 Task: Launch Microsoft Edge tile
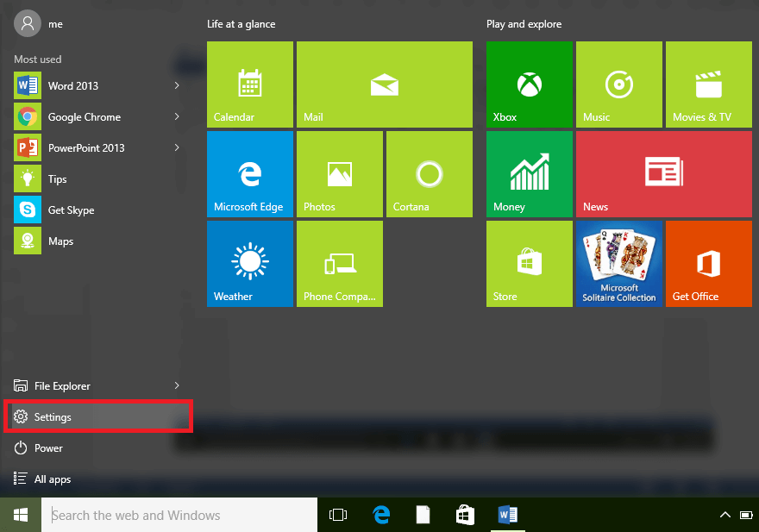point(249,173)
